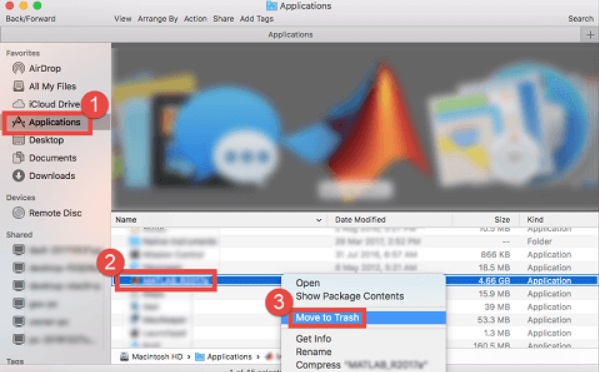Viewport: 599px width, 372px height.
Task: Sort by Date Modified column header
Action: tap(360, 220)
